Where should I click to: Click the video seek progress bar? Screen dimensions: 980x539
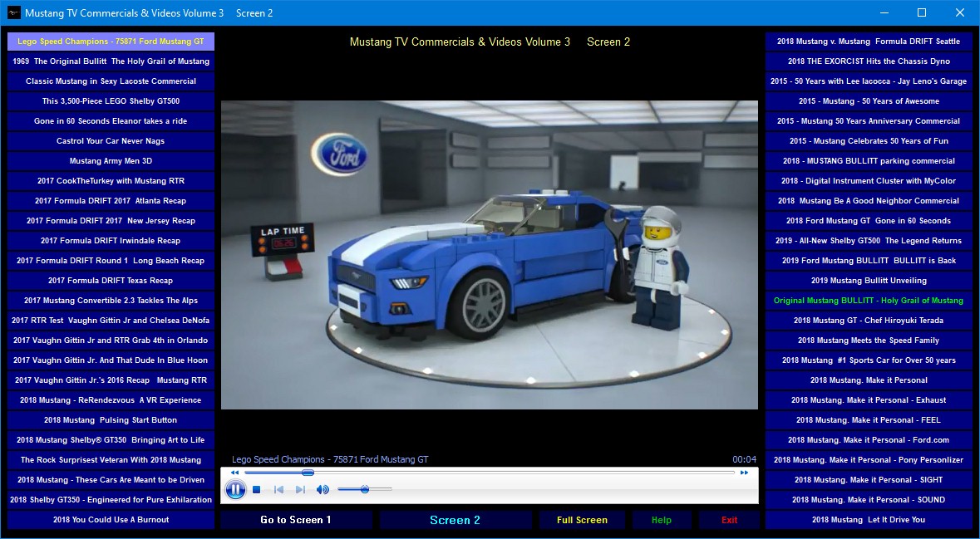coord(490,473)
